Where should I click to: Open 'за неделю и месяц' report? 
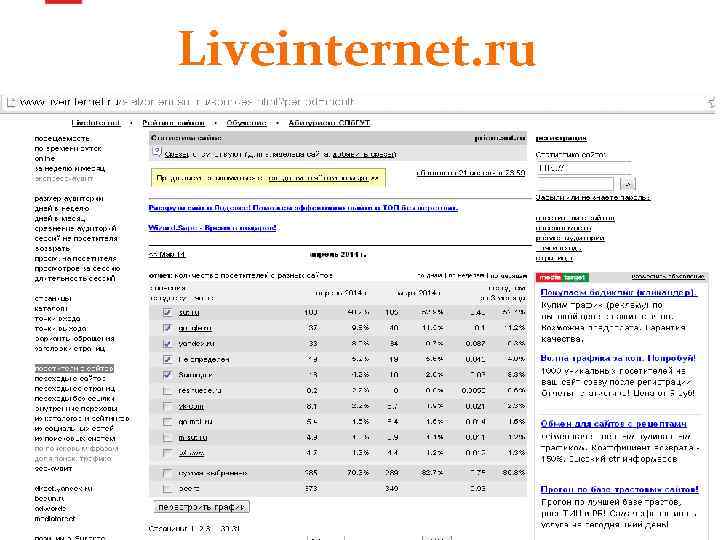point(70,169)
